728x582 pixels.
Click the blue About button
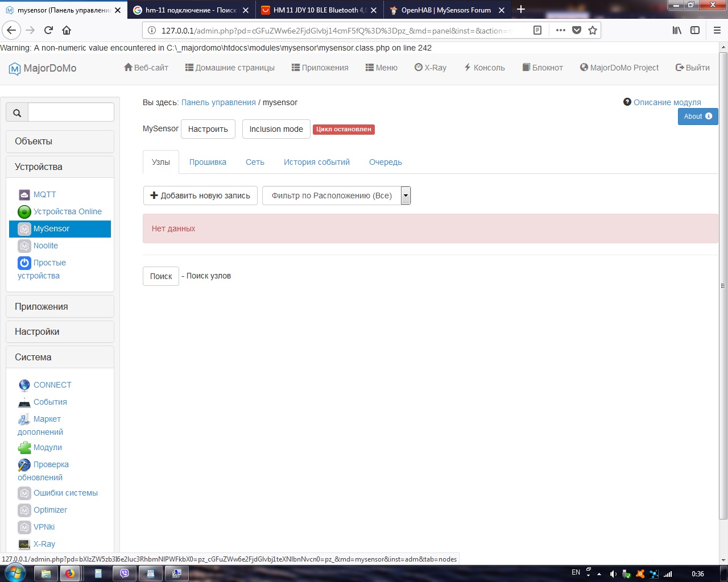pyautogui.click(x=698, y=117)
